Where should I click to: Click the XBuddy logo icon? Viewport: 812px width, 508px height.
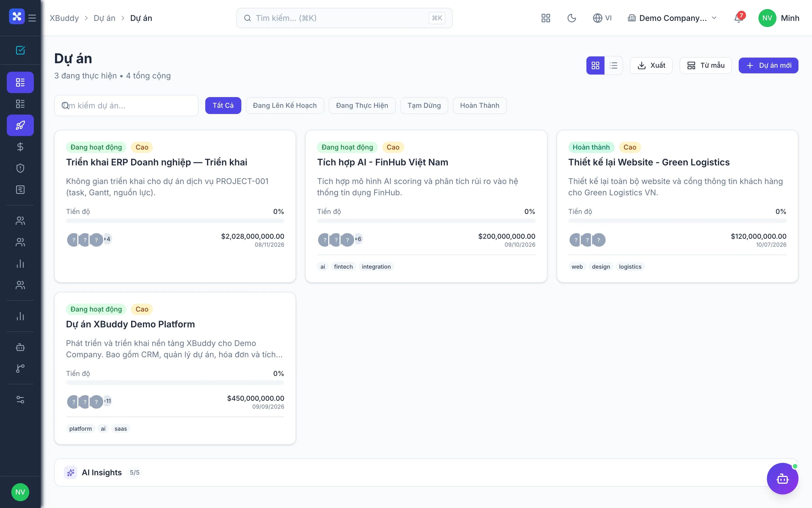(17, 16)
